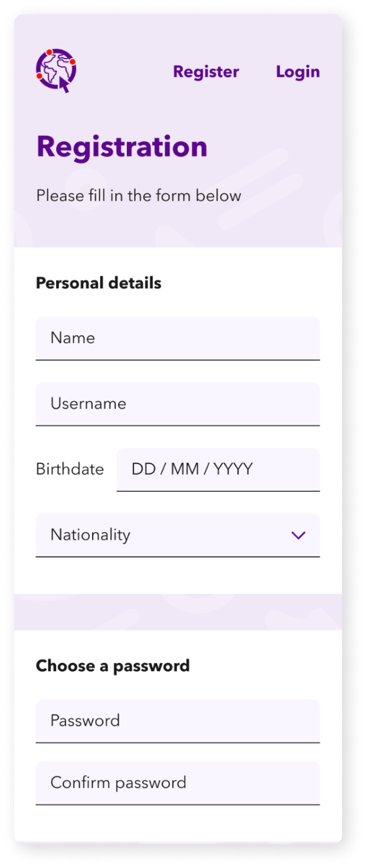Click the Personal details section heading

pos(99,283)
